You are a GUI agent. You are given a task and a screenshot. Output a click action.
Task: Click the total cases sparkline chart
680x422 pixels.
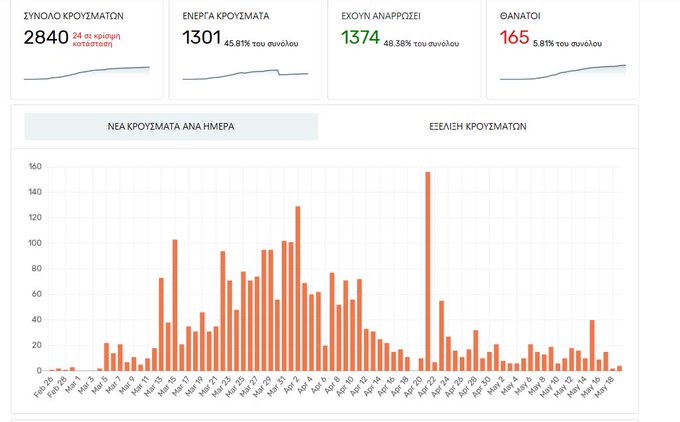point(87,73)
